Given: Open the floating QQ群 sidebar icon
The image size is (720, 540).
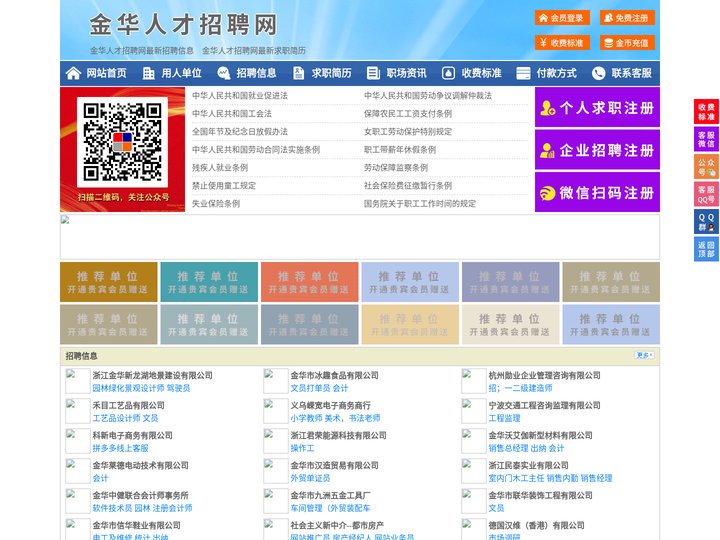Looking at the screenshot, I should click(706, 222).
